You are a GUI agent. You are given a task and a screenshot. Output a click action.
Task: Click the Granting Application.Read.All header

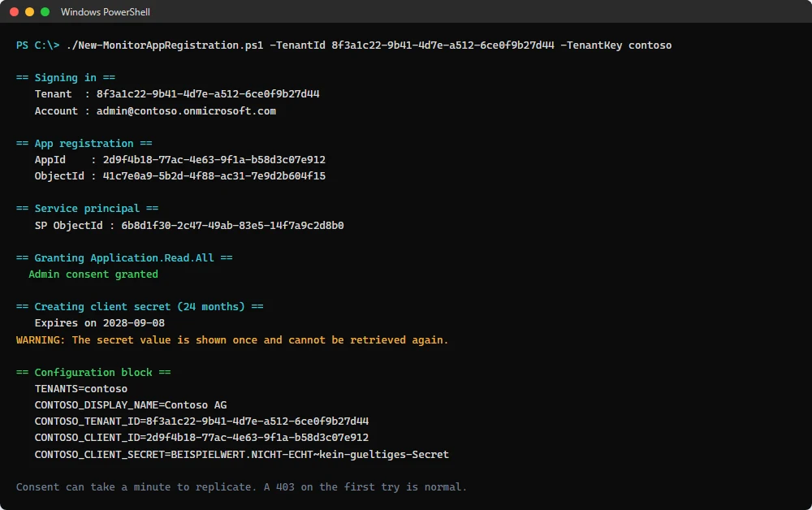(124, 258)
